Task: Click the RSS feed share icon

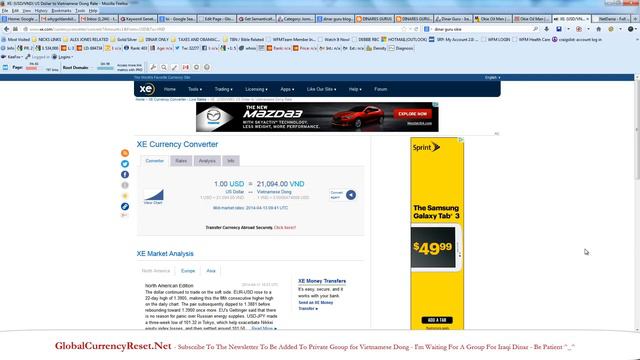Action: (x=125, y=153)
